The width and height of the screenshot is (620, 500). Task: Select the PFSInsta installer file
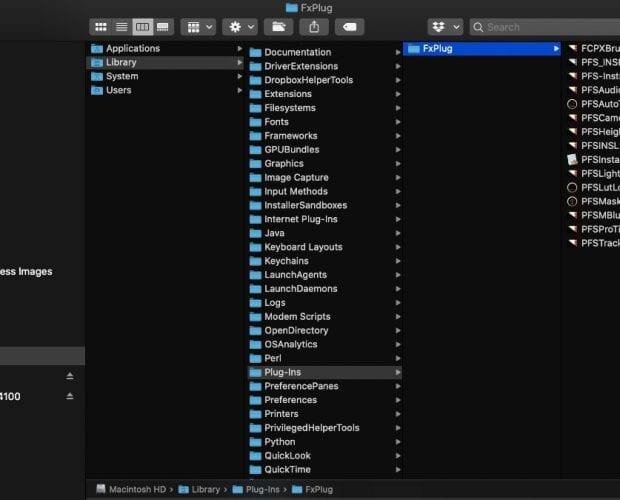(594, 160)
